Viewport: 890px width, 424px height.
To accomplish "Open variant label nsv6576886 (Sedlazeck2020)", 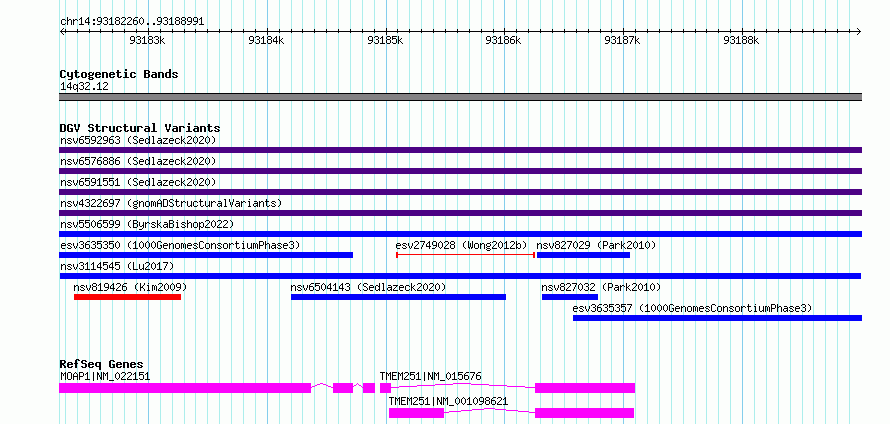I will [x=138, y=161].
